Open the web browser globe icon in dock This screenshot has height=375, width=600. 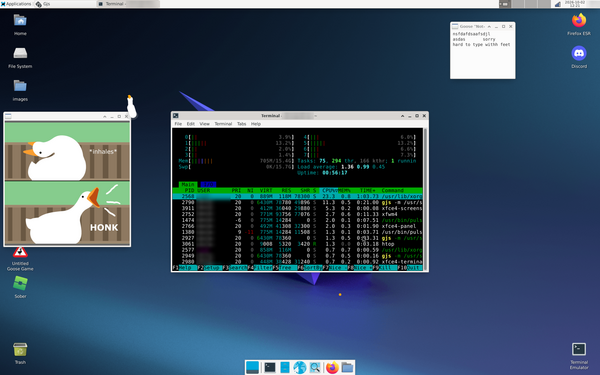pyautogui.click(x=300, y=367)
